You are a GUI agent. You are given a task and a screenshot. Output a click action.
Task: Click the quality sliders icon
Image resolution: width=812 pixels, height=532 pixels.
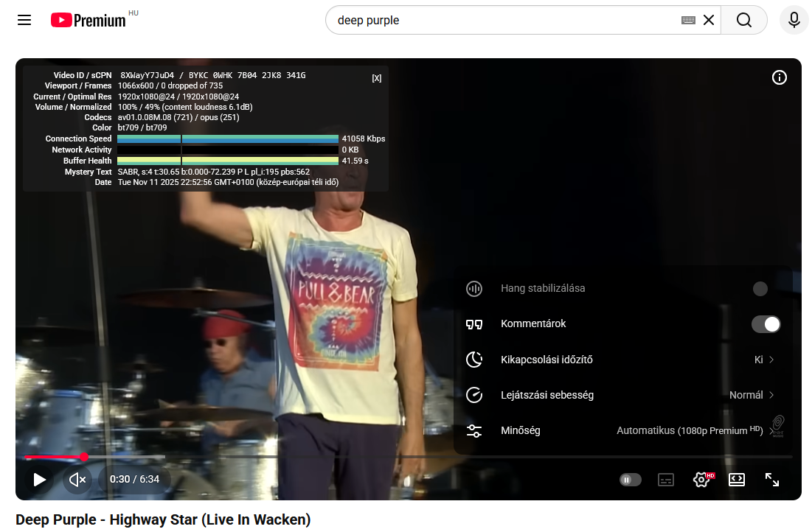pyautogui.click(x=473, y=430)
